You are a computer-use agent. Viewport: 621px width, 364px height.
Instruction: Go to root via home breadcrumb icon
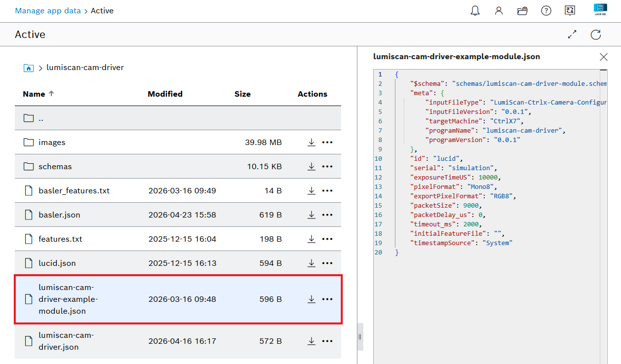pyautogui.click(x=29, y=68)
